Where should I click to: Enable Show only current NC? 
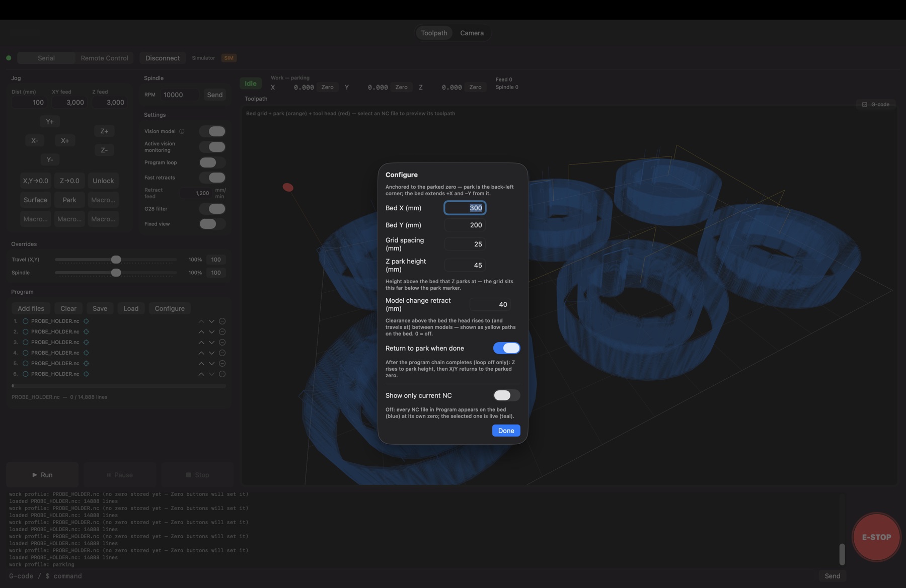[x=506, y=395]
